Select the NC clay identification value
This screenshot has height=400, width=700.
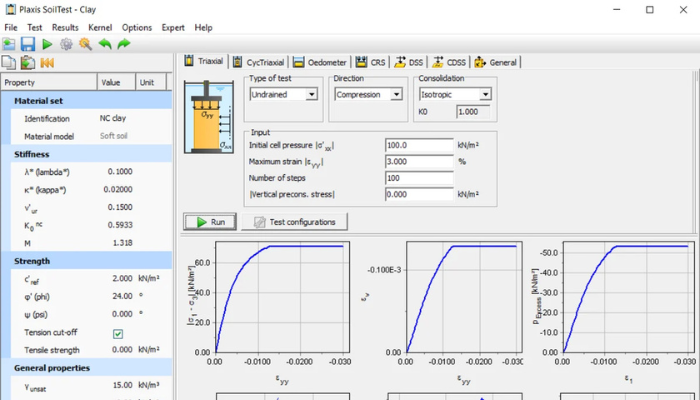pyautogui.click(x=113, y=118)
